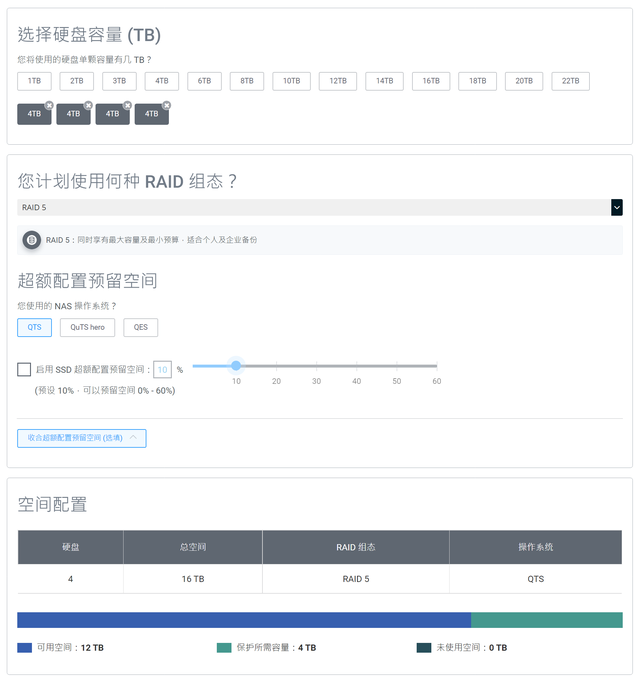Select QTS operating system
Viewport: 640px width, 682px height.
pyautogui.click(x=34, y=327)
